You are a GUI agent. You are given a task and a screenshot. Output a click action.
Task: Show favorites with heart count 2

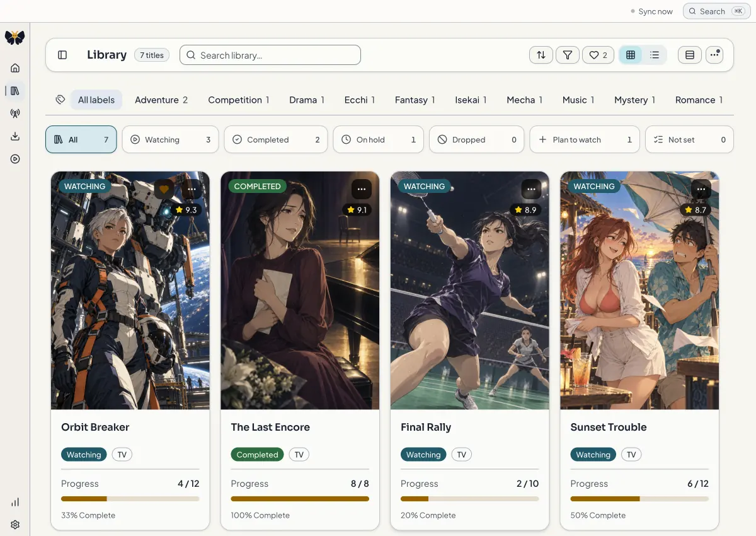tap(598, 55)
